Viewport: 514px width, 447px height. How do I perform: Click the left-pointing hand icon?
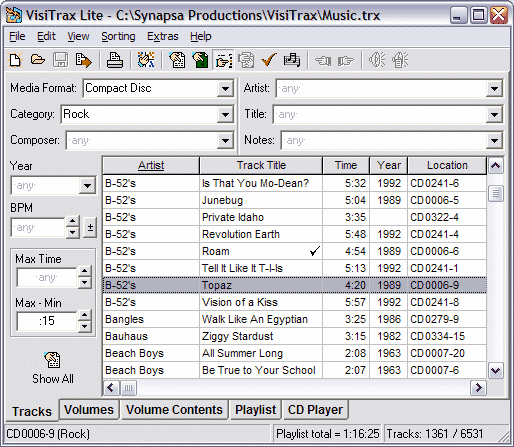pyautogui.click(x=323, y=61)
